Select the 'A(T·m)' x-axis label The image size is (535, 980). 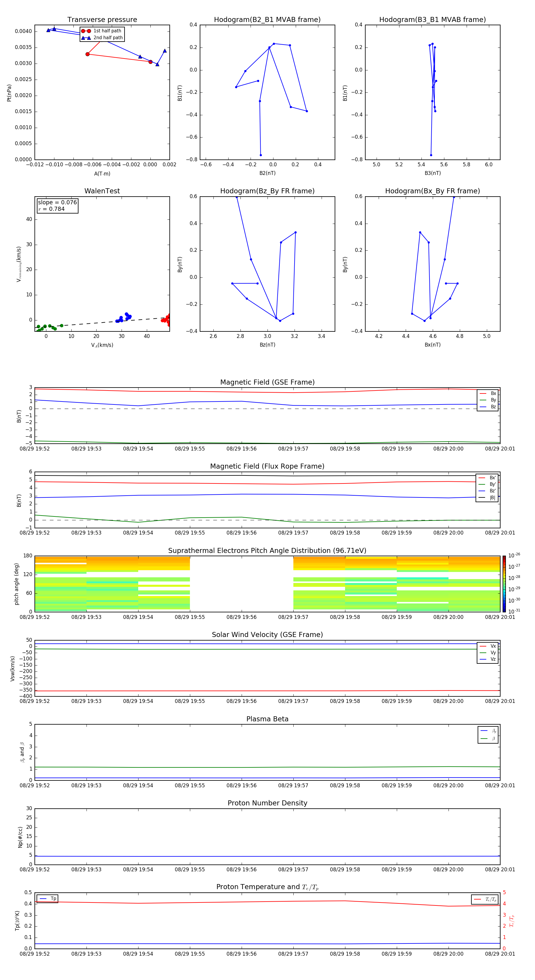(102, 173)
